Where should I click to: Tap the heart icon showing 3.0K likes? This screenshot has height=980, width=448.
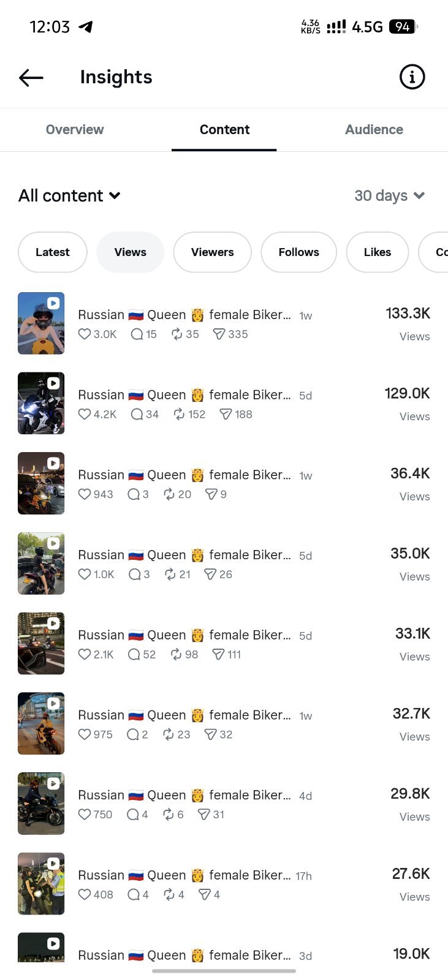coord(85,334)
